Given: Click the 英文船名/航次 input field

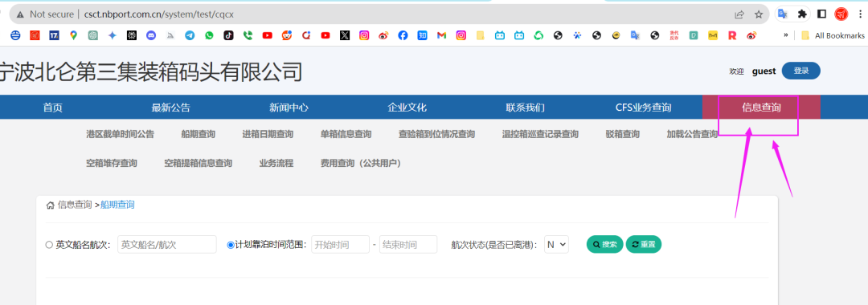Looking at the screenshot, I should [166, 244].
